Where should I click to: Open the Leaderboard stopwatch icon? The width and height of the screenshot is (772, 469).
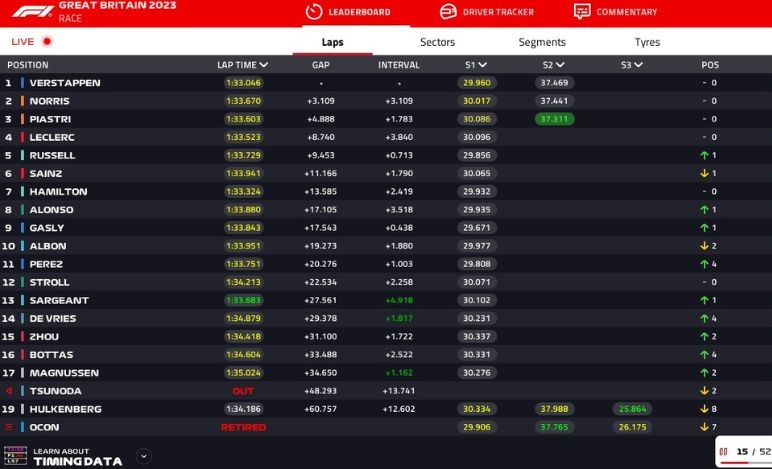click(315, 12)
